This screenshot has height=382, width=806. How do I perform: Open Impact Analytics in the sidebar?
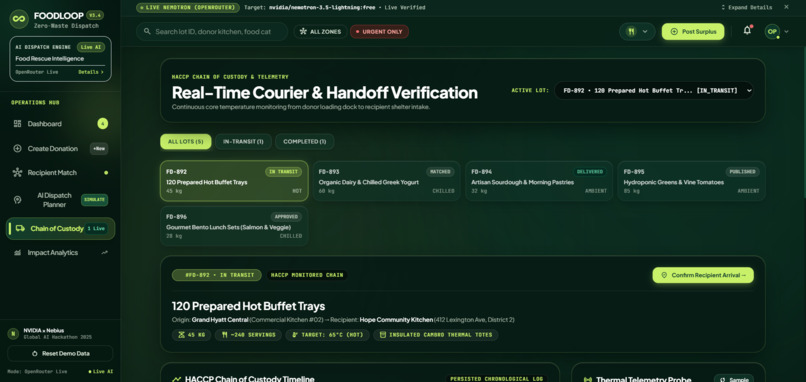60,253
